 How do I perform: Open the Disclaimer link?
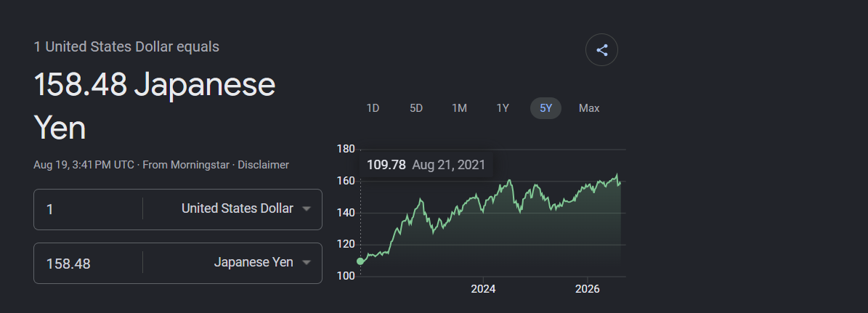click(263, 165)
